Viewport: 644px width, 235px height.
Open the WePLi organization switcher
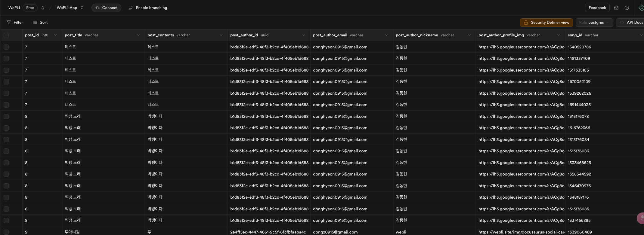(42, 8)
